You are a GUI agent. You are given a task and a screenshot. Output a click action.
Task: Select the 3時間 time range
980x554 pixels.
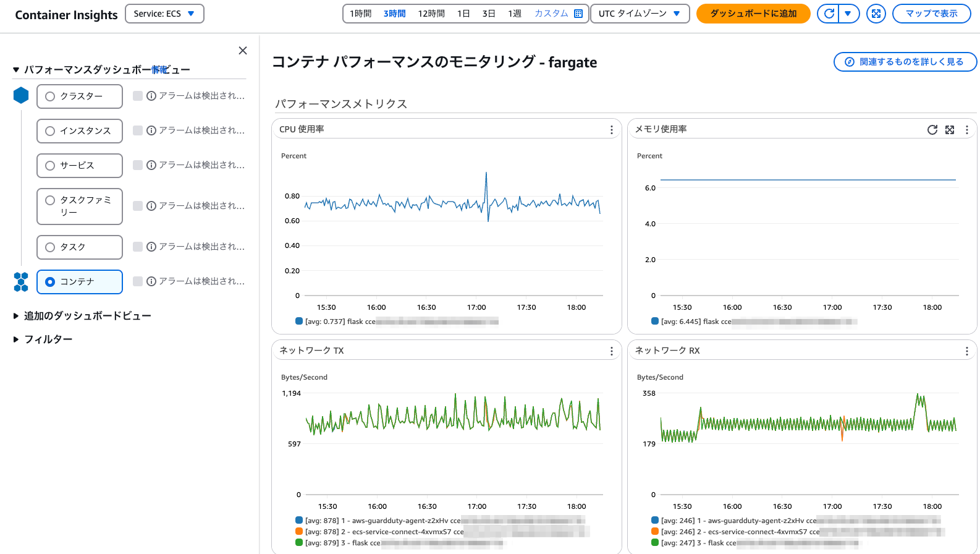pos(394,14)
